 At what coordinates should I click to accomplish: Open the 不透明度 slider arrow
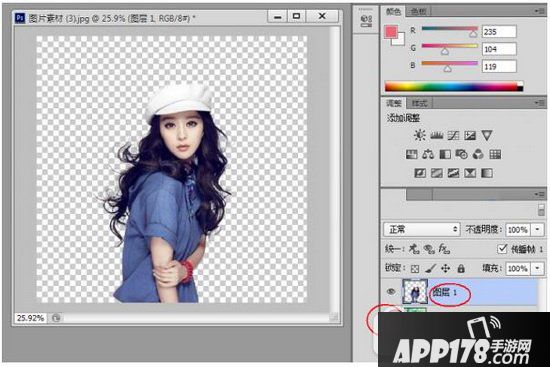537,230
